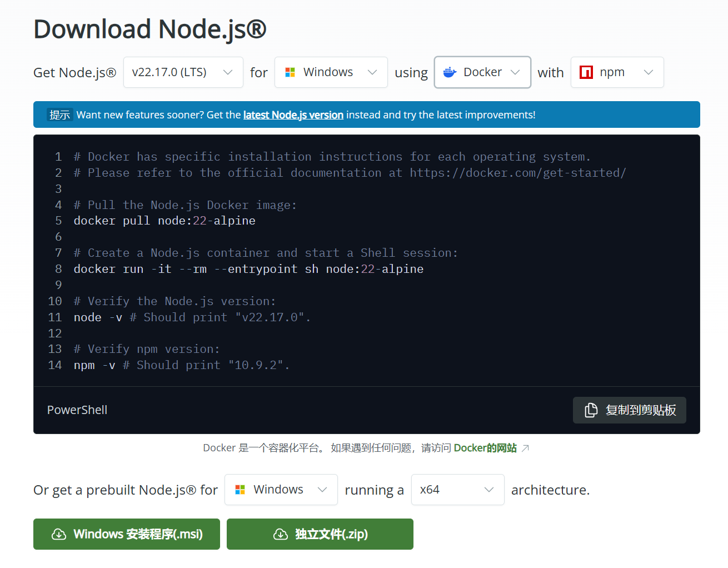This screenshot has height=568, width=728.
Task: Expand the Windows OS dropdown at the top
Action: pyautogui.click(x=331, y=72)
